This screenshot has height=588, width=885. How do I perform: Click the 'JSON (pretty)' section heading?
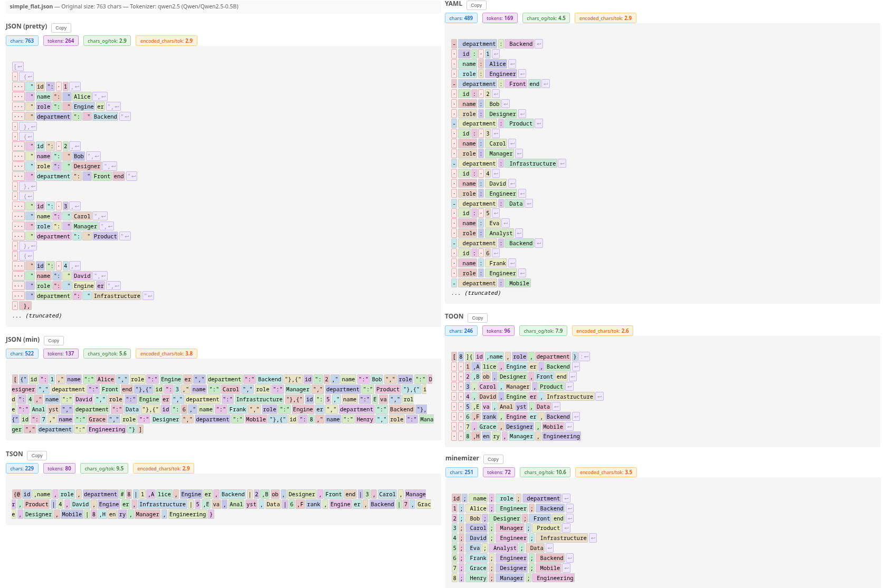(x=26, y=26)
